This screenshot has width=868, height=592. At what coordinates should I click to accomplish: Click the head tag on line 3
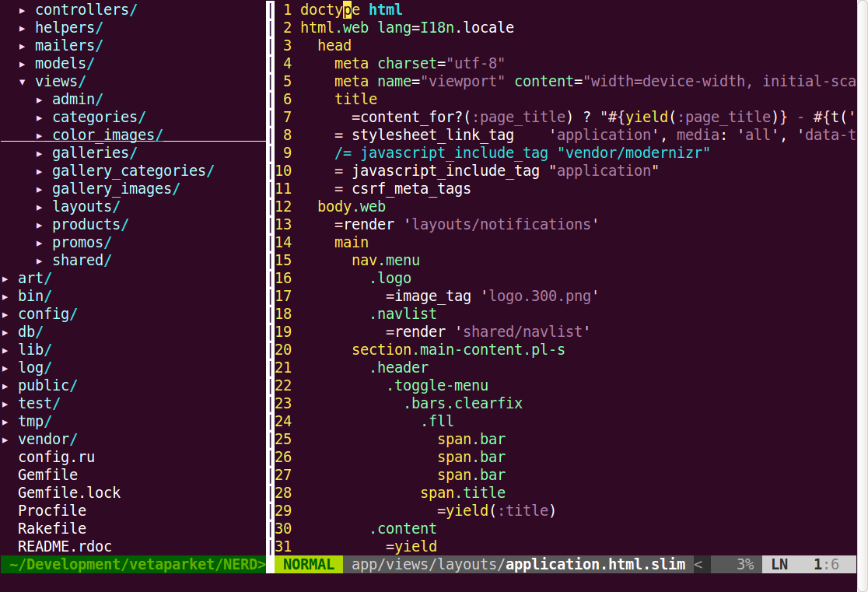tap(334, 45)
